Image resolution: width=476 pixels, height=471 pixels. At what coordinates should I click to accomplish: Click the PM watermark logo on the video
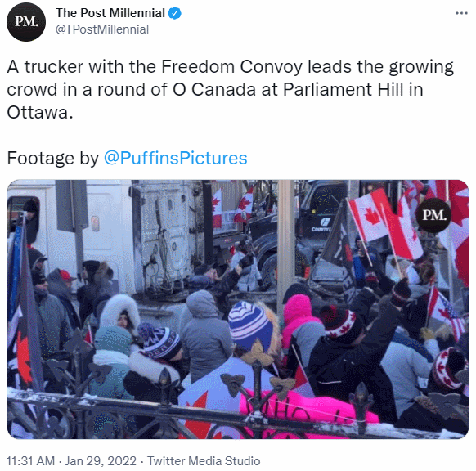(433, 215)
